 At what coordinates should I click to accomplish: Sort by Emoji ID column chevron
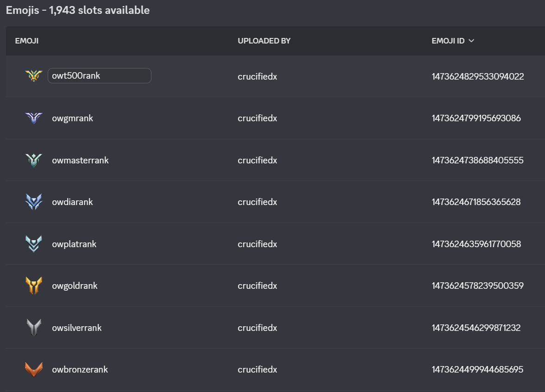click(x=471, y=41)
